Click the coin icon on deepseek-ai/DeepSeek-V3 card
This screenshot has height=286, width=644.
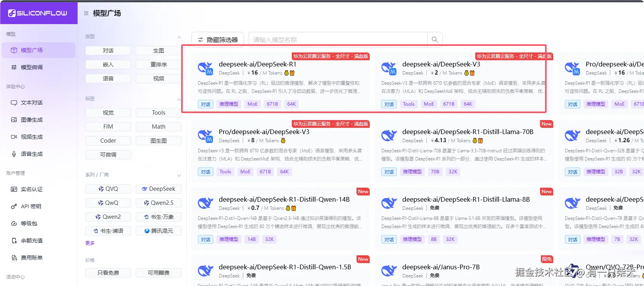point(467,73)
